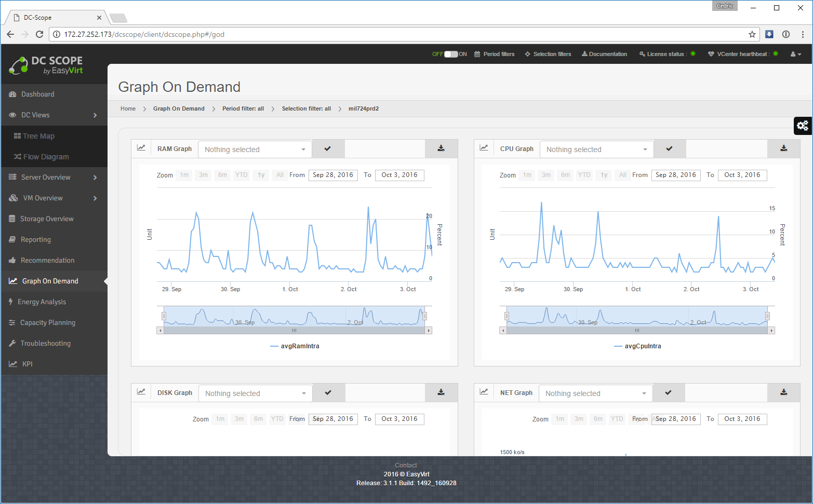Open Capacity Planning in the sidebar

tap(48, 323)
